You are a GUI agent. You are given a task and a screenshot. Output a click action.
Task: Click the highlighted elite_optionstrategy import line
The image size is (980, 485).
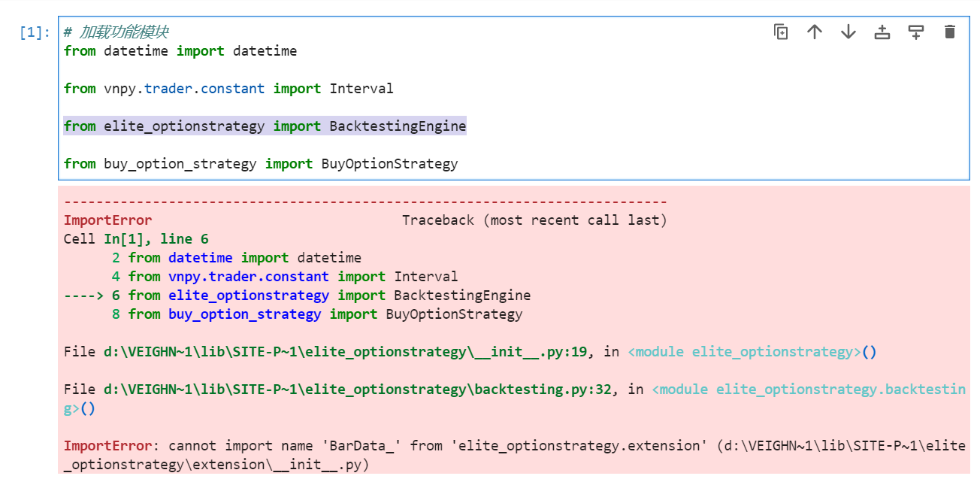click(x=265, y=126)
